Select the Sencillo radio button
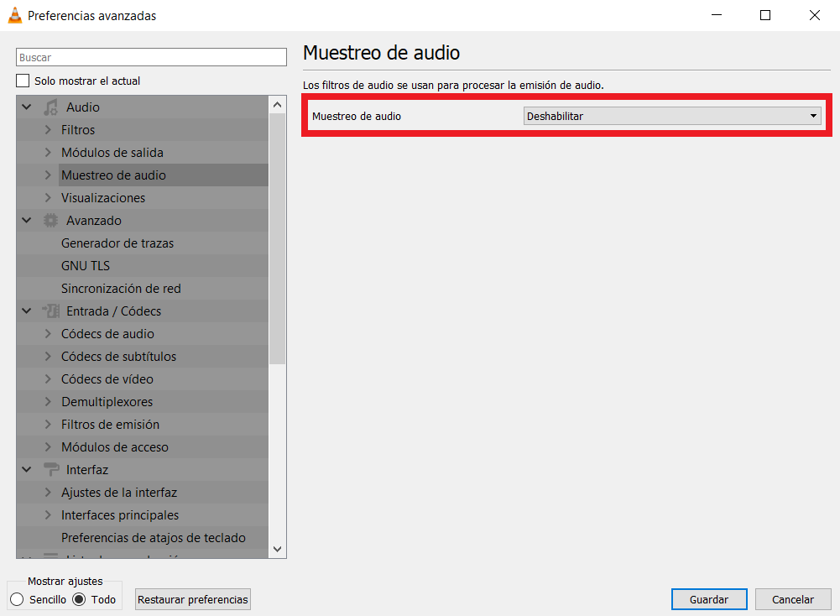The width and height of the screenshot is (840, 616). pyautogui.click(x=17, y=599)
